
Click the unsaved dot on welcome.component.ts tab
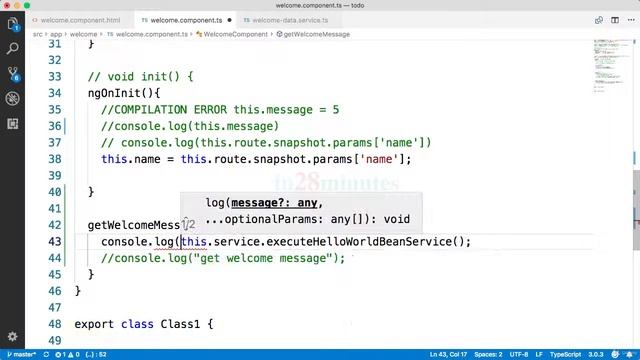click(x=229, y=20)
